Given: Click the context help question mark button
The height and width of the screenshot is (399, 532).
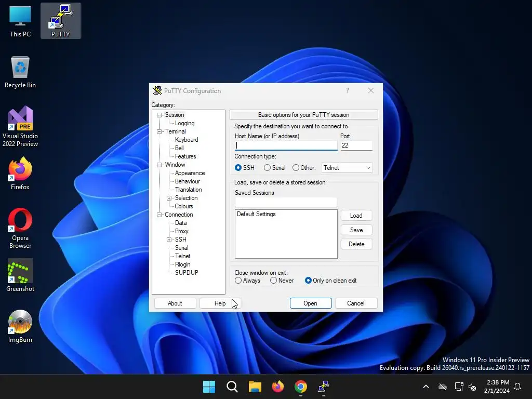Looking at the screenshot, I should pos(348,90).
